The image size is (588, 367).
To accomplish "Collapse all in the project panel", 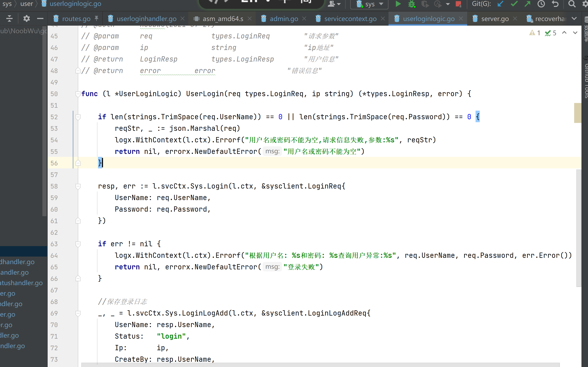I will pos(9,18).
